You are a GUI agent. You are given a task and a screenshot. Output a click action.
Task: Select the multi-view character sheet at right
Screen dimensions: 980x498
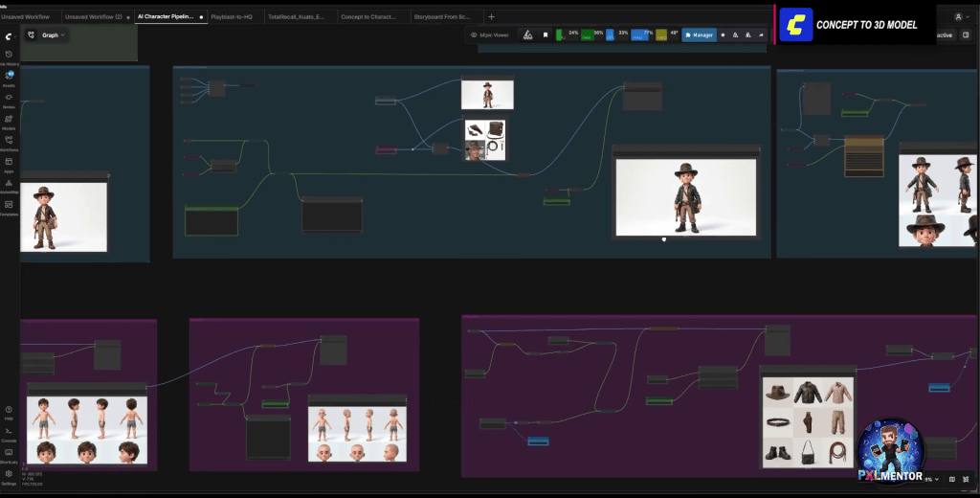(938, 200)
